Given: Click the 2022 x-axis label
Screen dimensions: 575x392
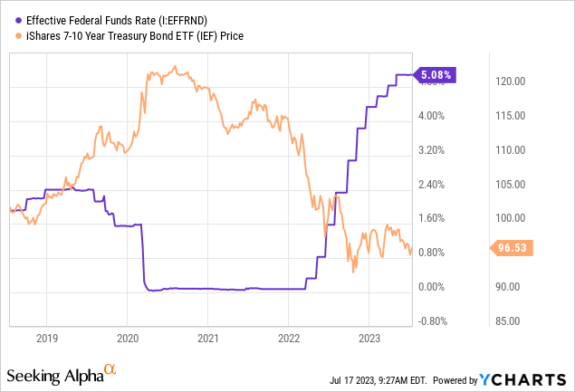Looking at the screenshot, I should click(288, 338).
